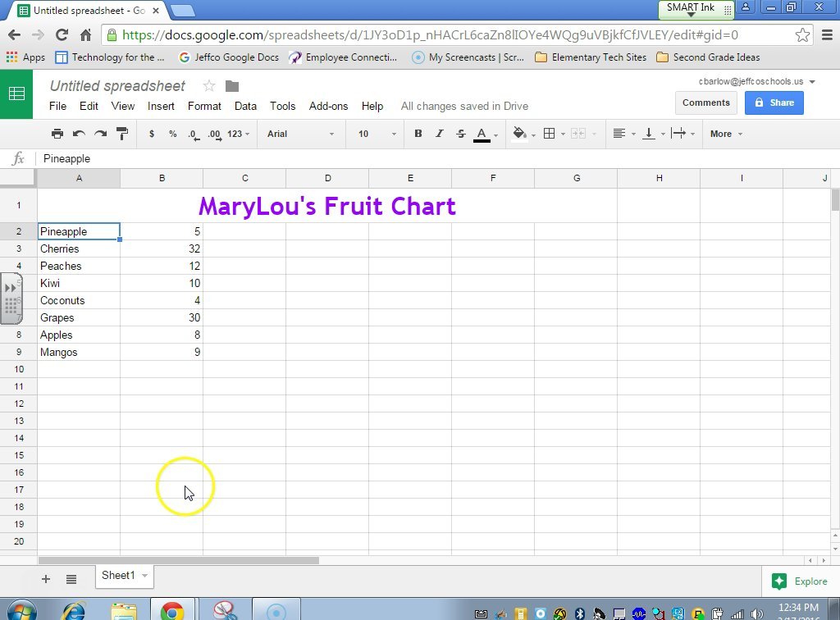Star the Untitled spreadsheet

point(209,84)
